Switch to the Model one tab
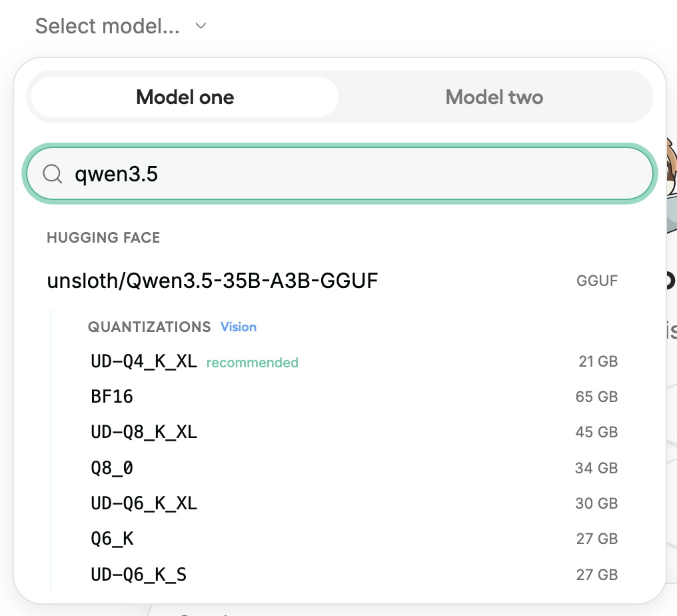 coord(185,97)
